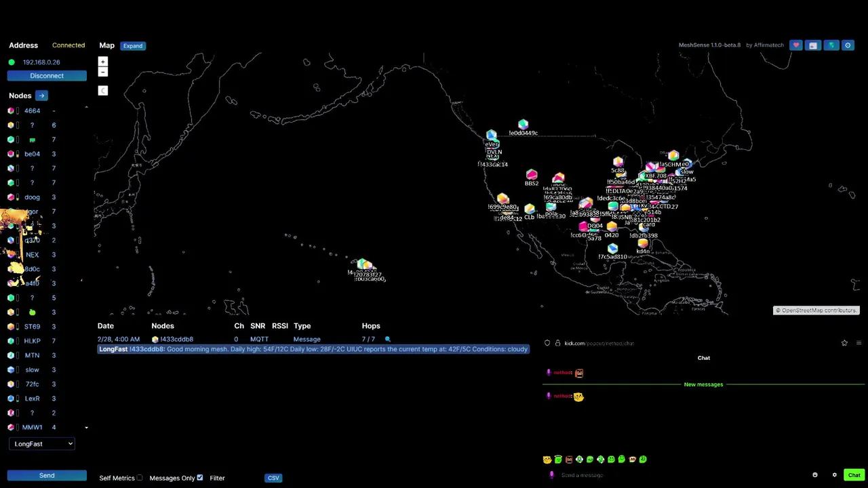Click nethod username in first chat message

[563, 373]
